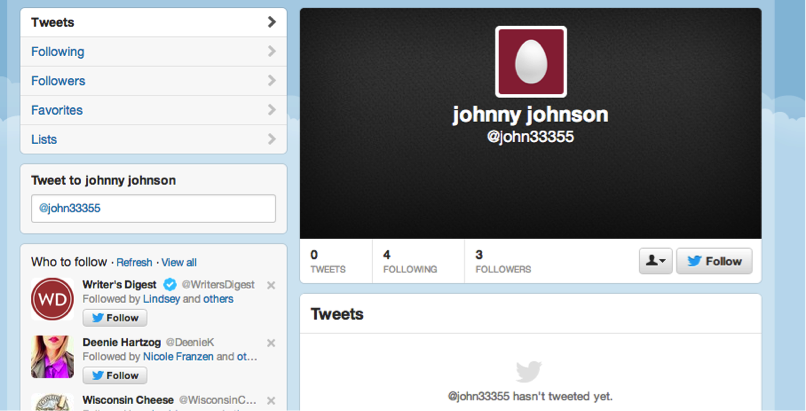
Task: Open Writer's Digest profile name link
Action: tap(119, 285)
